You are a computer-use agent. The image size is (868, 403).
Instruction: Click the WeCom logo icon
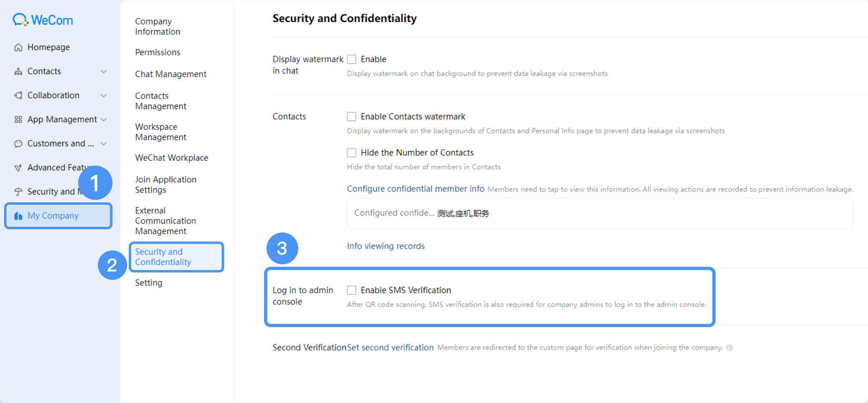[20, 20]
